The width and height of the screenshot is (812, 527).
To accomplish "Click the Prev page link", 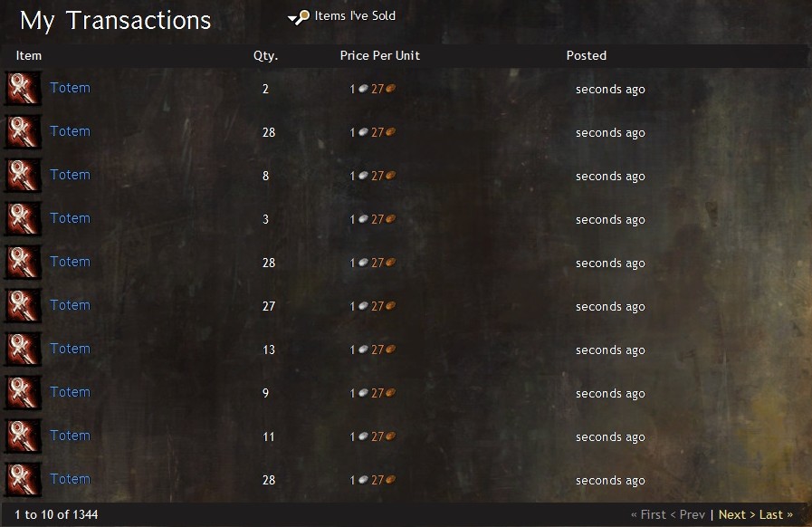I will [x=688, y=514].
